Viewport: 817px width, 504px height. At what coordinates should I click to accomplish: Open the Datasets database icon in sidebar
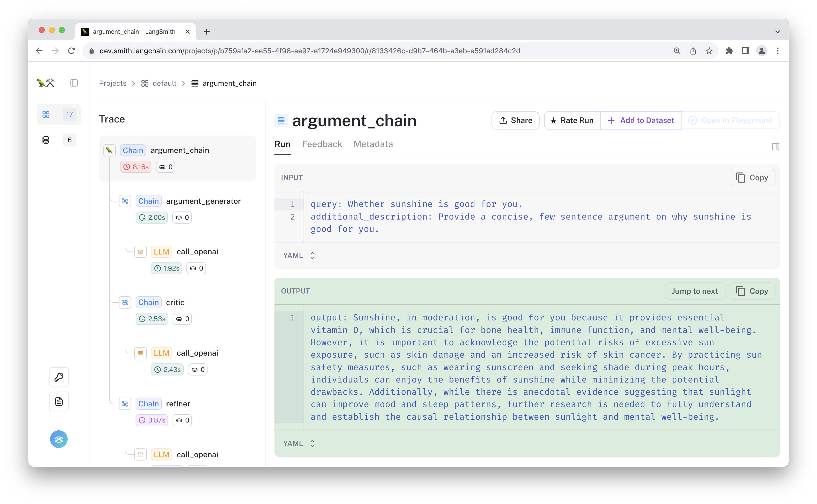[46, 140]
